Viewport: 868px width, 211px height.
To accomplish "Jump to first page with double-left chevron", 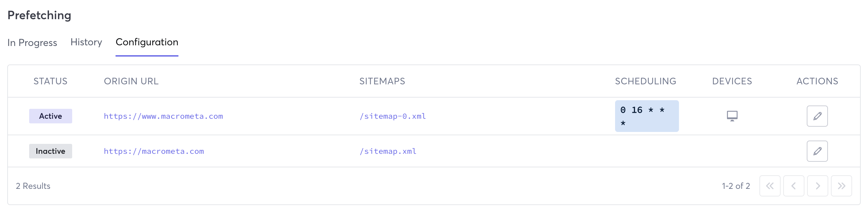I will [770, 186].
